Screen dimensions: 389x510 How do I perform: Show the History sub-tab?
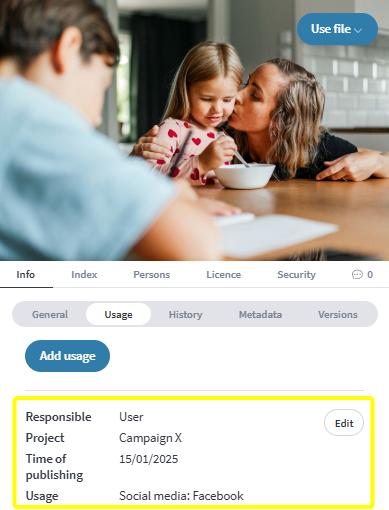pyautogui.click(x=185, y=314)
